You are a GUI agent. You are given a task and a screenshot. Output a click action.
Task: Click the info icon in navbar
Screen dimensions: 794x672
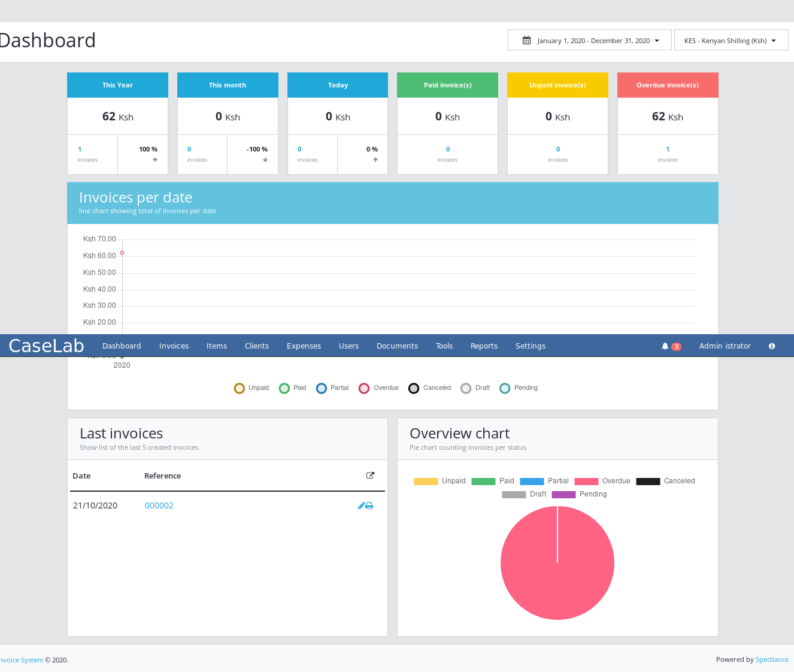coord(772,346)
